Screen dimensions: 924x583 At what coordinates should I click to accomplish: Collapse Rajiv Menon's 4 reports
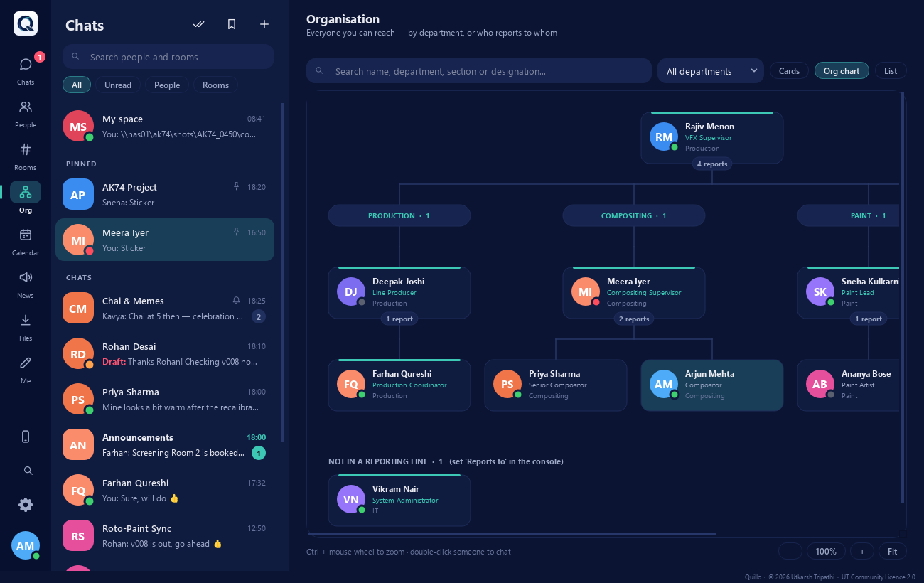[712, 164]
